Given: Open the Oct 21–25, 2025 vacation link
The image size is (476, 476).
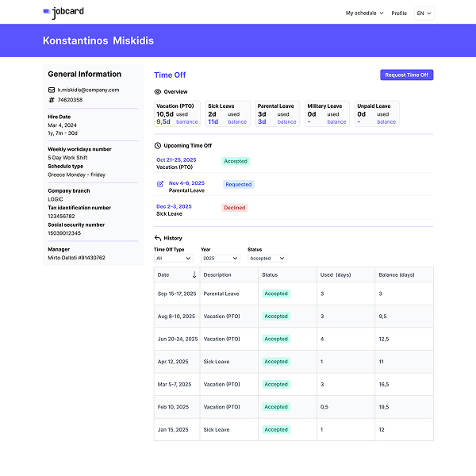Looking at the screenshot, I should 176,159.
